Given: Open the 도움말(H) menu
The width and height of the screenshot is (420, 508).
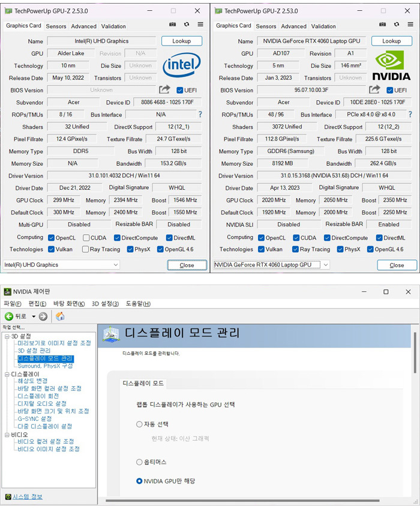Looking at the screenshot, I should (x=138, y=304).
